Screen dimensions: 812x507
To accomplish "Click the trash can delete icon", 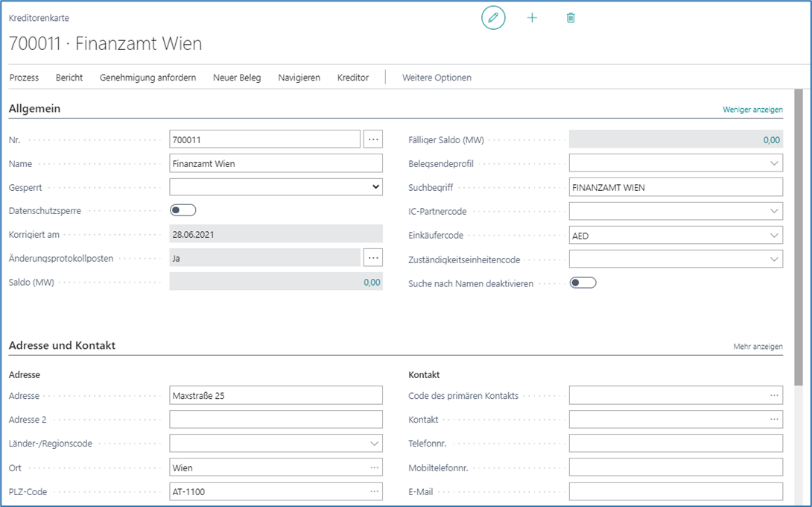I will (x=571, y=18).
